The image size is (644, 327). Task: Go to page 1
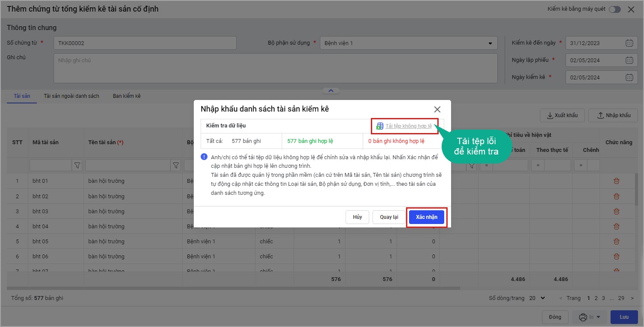(x=589, y=298)
